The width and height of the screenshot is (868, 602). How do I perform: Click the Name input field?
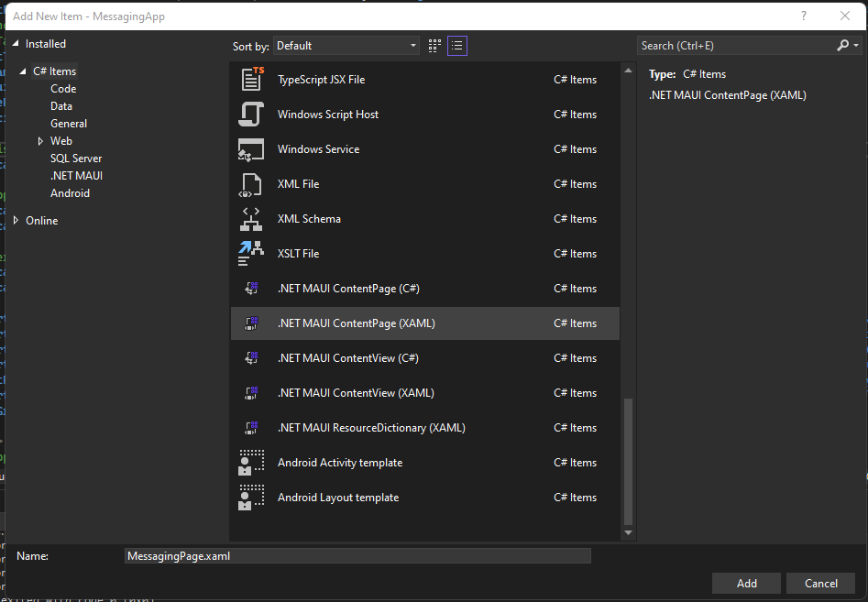pos(357,556)
